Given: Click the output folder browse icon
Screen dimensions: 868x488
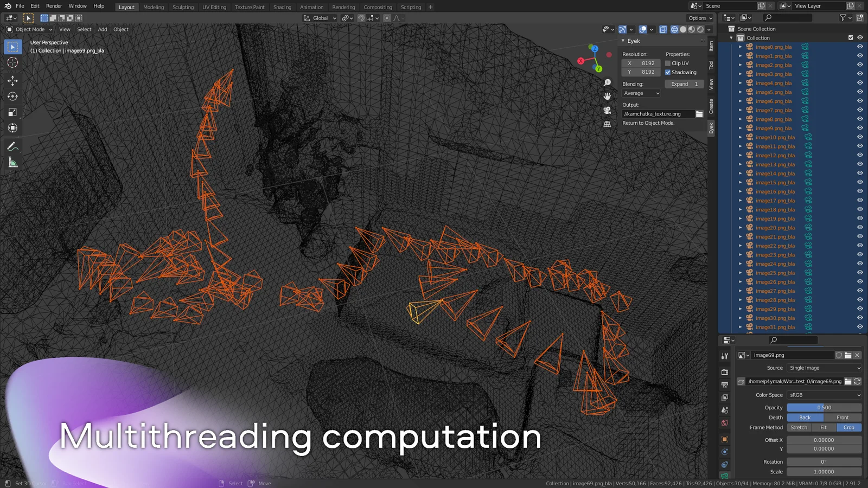Looking at the screenshot, I should tap(699, 114).
